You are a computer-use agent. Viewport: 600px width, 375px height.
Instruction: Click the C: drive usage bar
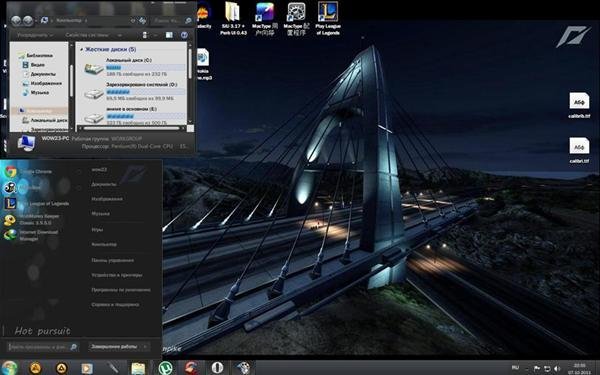[145, 67]
